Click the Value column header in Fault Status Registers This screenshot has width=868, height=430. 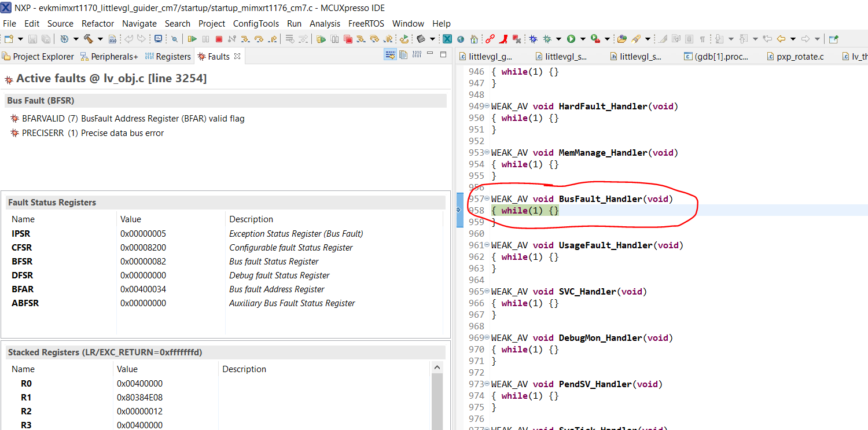coord(131,219)
